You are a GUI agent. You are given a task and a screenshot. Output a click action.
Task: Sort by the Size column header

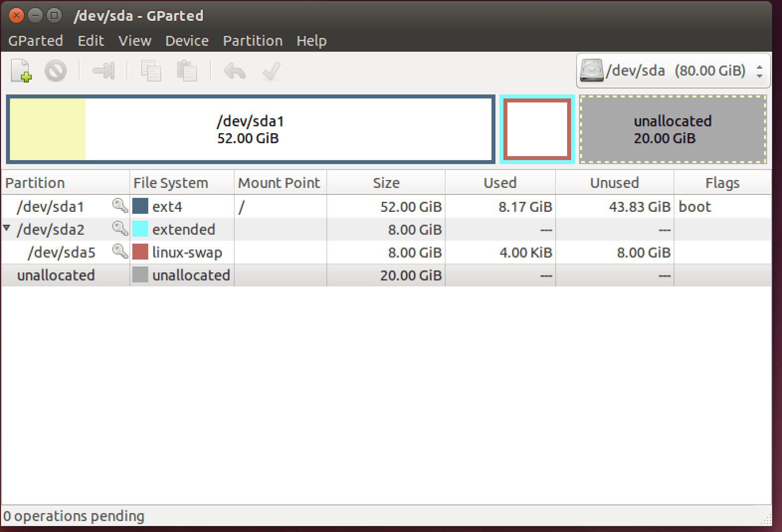pos(386,183)
